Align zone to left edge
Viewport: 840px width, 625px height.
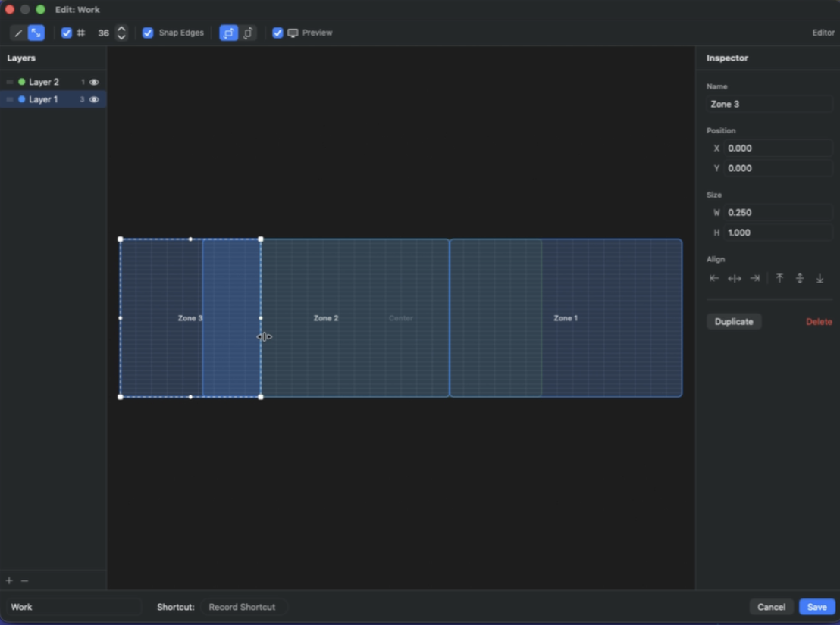(714, 279)
